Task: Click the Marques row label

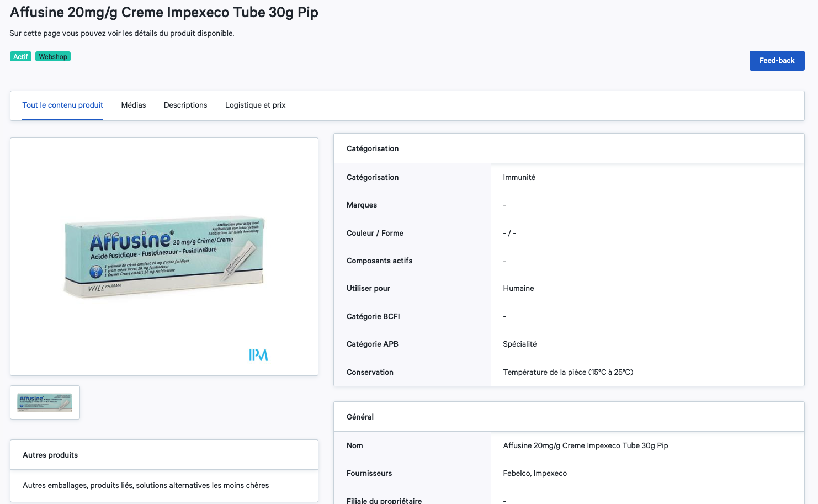Action: [x=362, y=205]
